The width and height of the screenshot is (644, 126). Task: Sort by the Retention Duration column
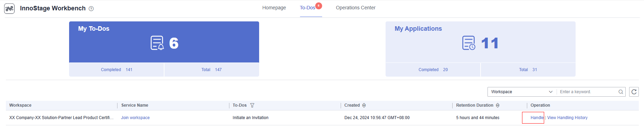498,105
